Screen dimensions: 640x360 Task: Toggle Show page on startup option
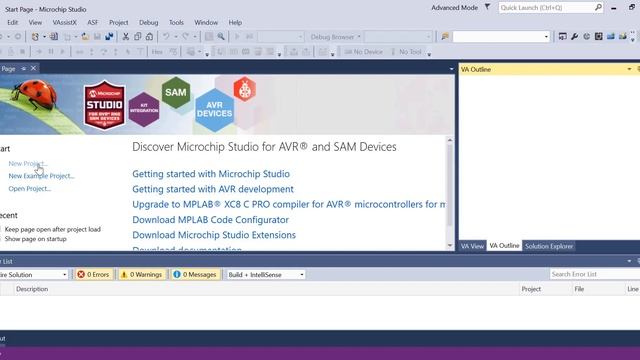[33, 239]
